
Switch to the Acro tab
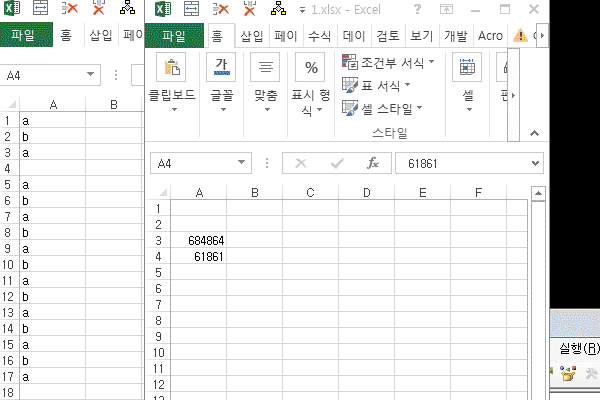[490, 36]
